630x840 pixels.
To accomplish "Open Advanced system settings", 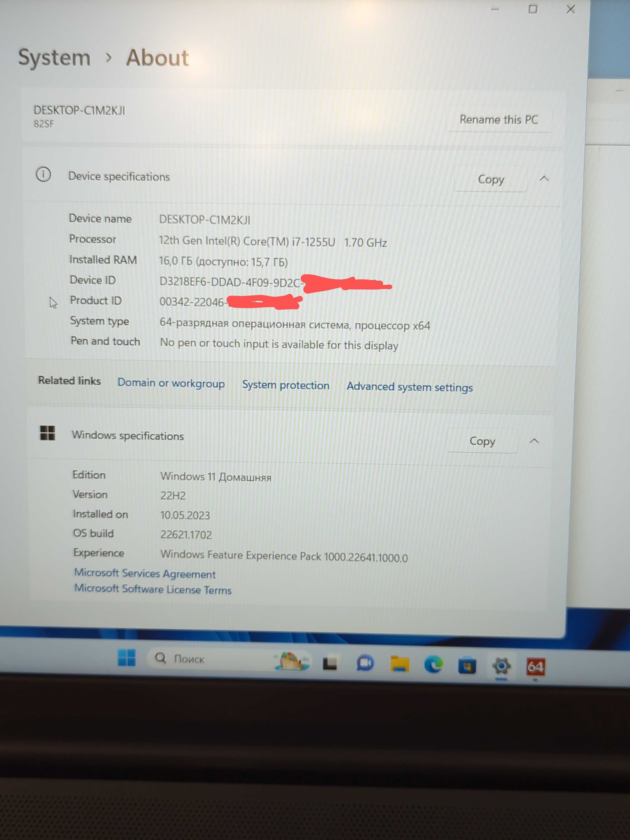I will (x=409, y=387).
